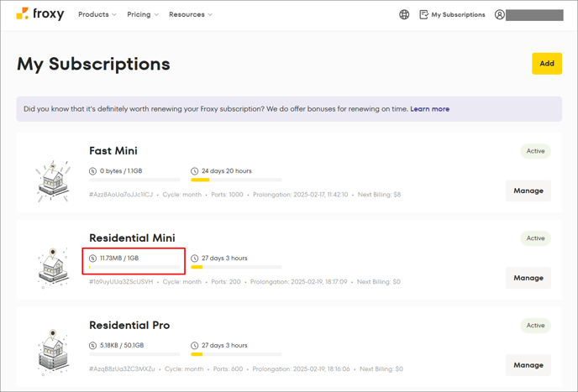This screenshot has width=578, height=392.
Task: Click the Residential Pro Active status badge
Action: click(x=535, y=326)
